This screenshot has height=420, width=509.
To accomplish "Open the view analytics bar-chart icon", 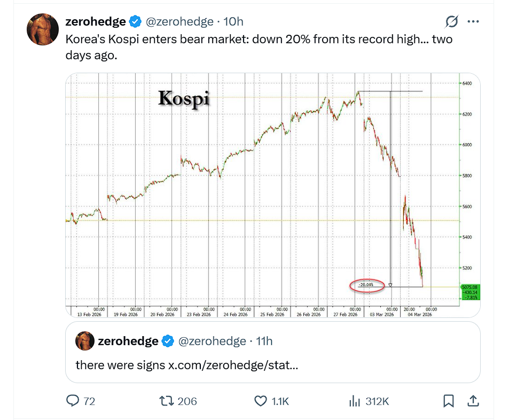I will (353, 401).
